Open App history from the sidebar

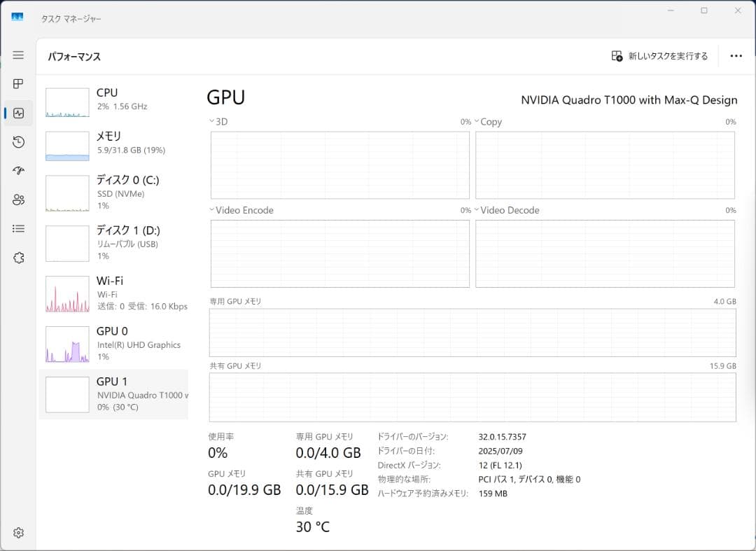click(18, 142)
